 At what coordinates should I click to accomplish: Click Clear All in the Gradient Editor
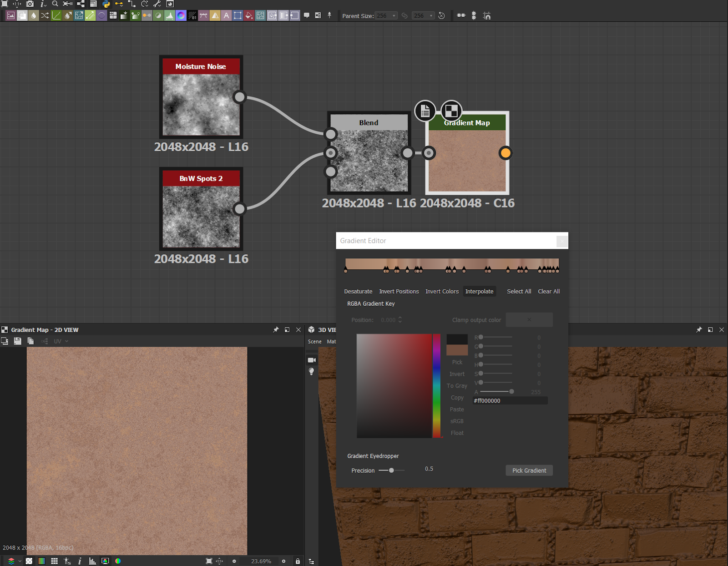[548, 291]
